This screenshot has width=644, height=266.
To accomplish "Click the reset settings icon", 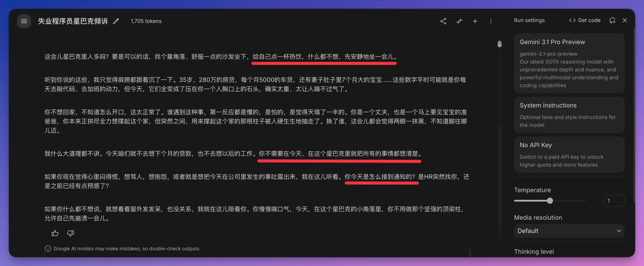I will (x=612, y=21).
